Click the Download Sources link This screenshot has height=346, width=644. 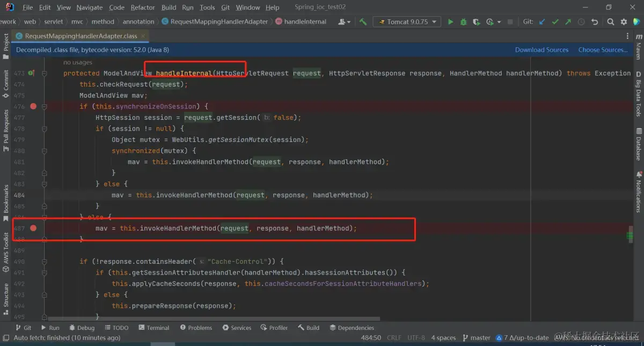[x=541, y=49]
